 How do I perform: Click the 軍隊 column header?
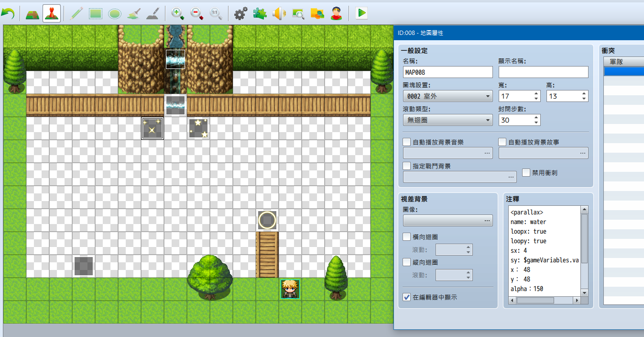pos(623,61)
